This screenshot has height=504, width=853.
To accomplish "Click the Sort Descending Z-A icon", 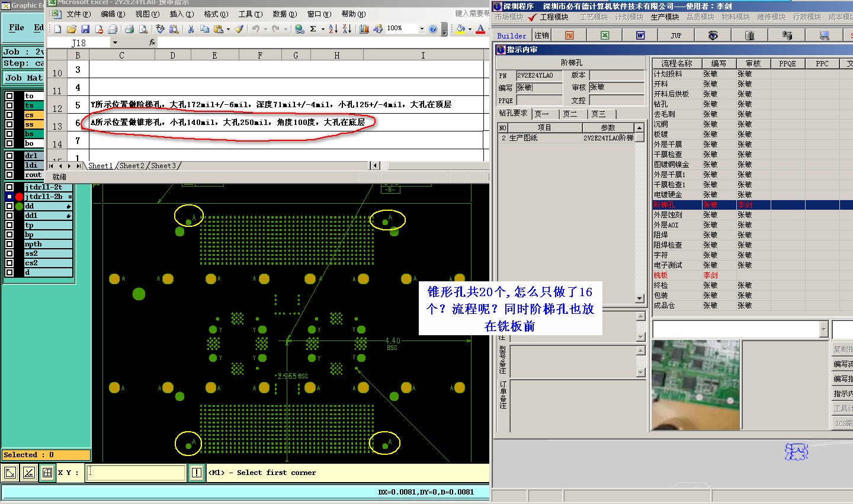I will (x=347, y=28).
